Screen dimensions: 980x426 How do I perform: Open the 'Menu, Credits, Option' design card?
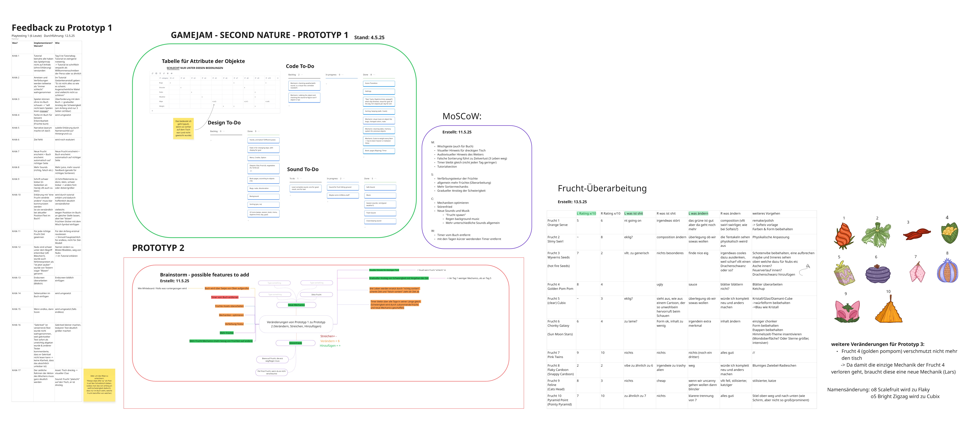click(264, 158)
